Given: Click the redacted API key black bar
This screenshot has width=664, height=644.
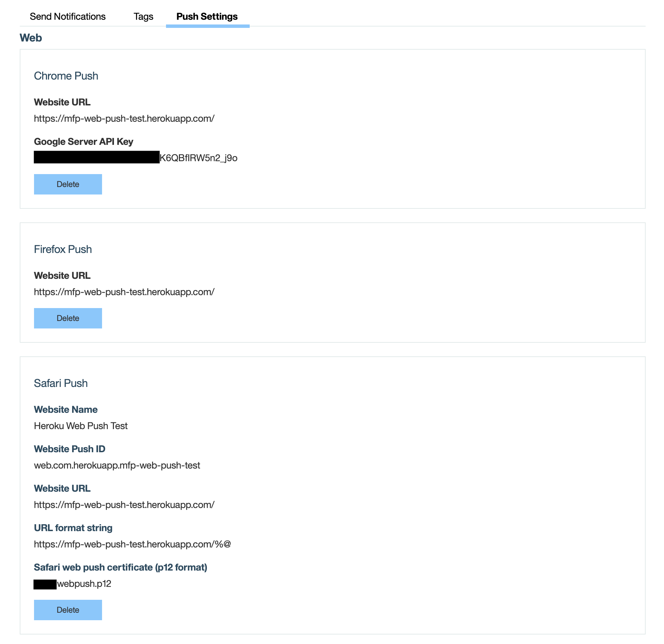Looking at the screenshot, I should point(96,157).
